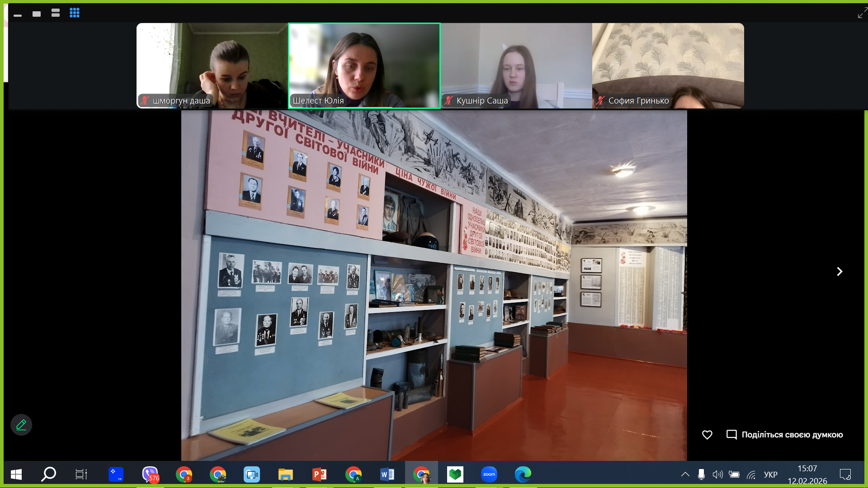Like the photo with heart icon
The width and height of the screenshot is (868, 488).
click(x=707, y=435)
